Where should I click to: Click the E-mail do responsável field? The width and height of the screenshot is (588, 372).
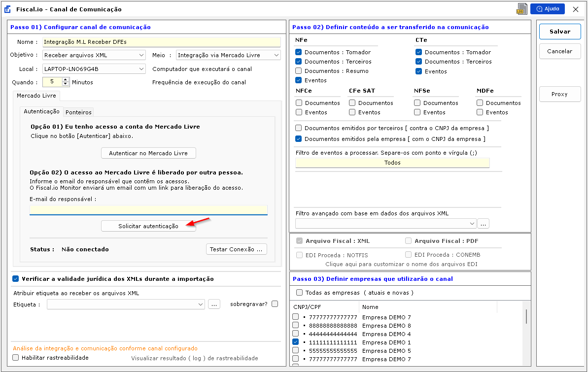point(148,210)
